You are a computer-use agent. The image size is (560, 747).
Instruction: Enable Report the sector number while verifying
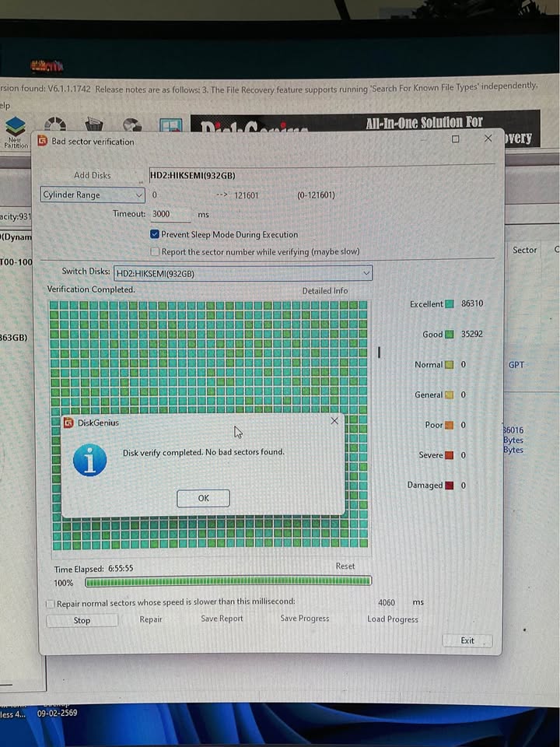coord(155,252)
